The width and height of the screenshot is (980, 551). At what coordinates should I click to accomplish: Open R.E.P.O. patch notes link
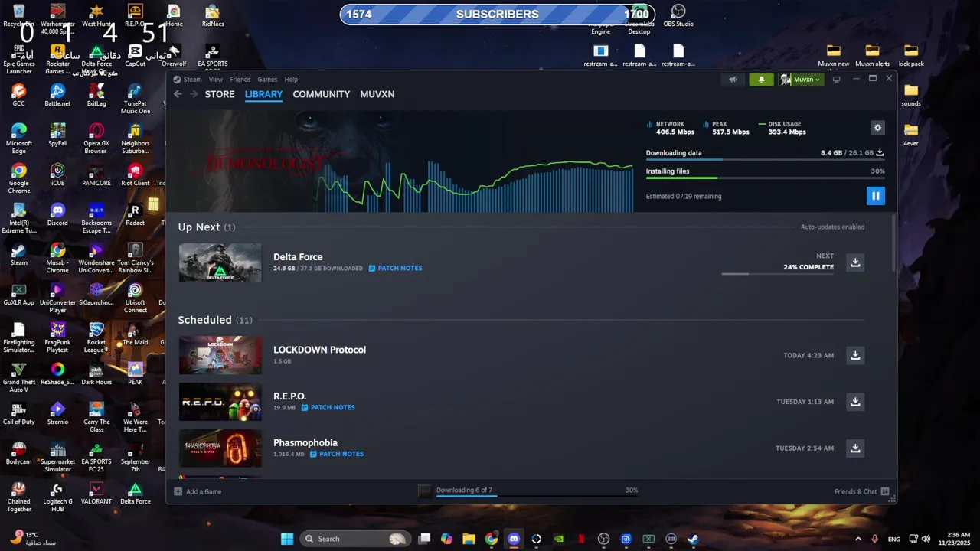click(328, 408)
